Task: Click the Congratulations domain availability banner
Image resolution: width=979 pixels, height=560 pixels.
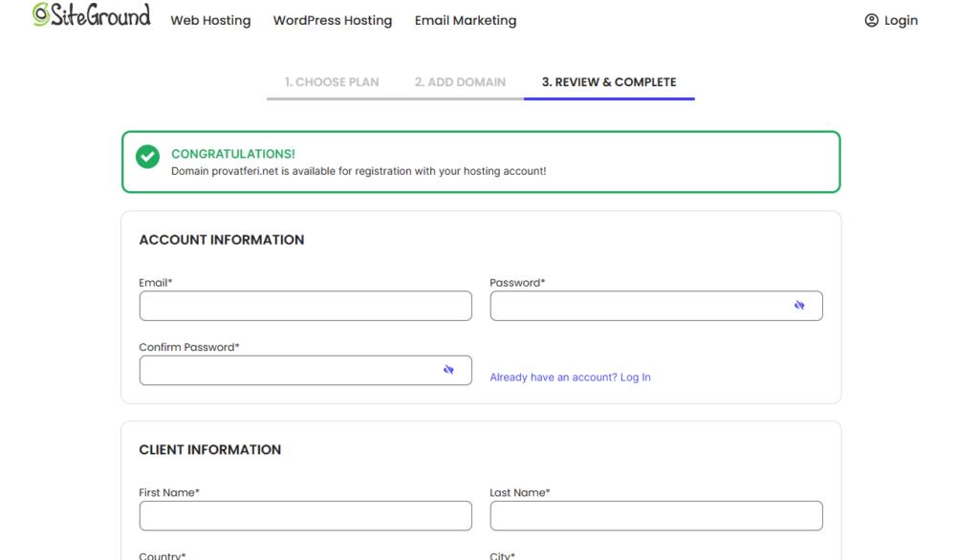Action: click(x=481, y=162)
